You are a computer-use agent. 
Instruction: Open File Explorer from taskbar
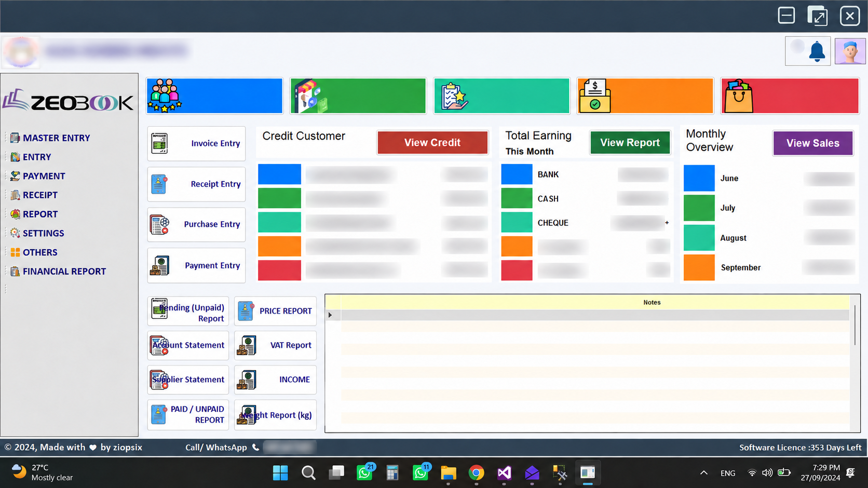click(448, 473)
